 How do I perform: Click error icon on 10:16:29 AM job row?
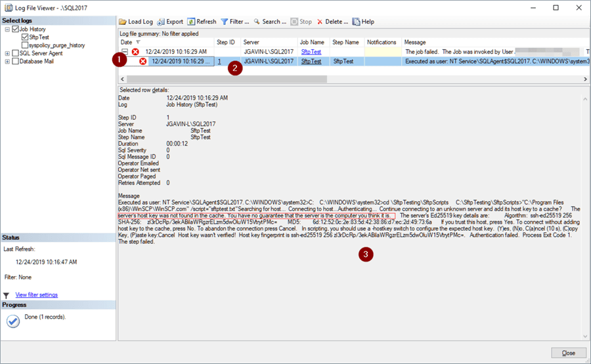tap(135, 52)
